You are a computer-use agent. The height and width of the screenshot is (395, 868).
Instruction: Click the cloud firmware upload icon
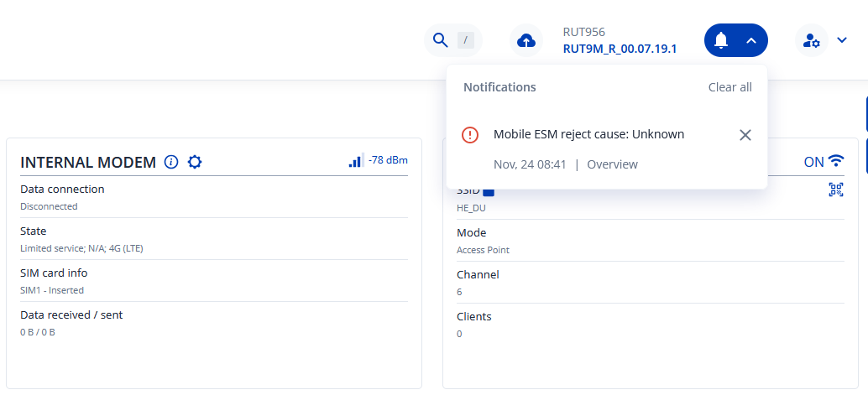click(x=526, y=40)
